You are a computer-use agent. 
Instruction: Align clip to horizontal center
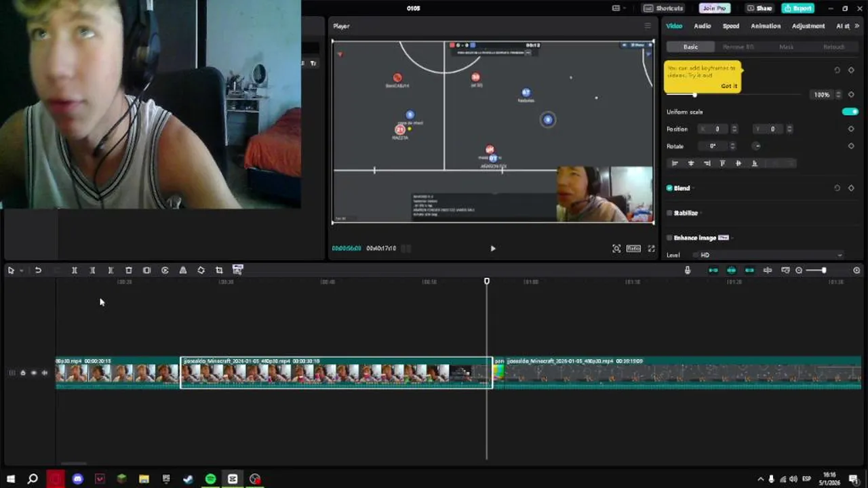[691, 163]
